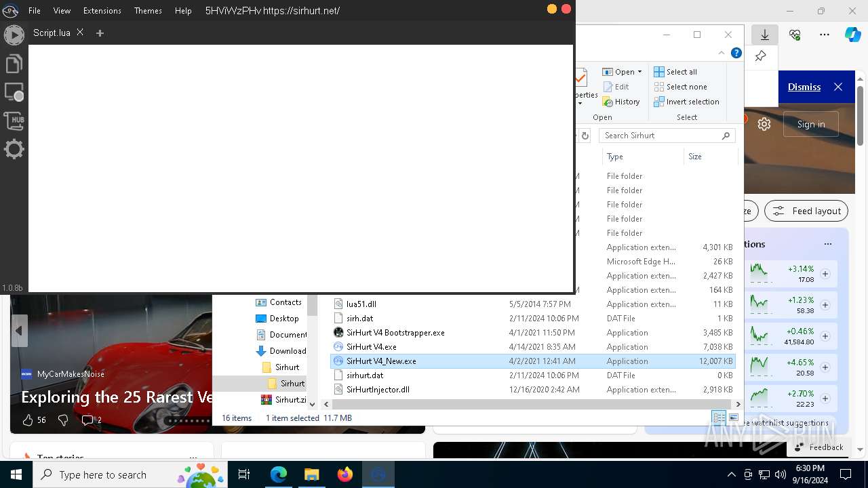Screen dimensions: 868x488
Task: Click the red close dot in SirHurt
Action: click(x=566, y=9)
